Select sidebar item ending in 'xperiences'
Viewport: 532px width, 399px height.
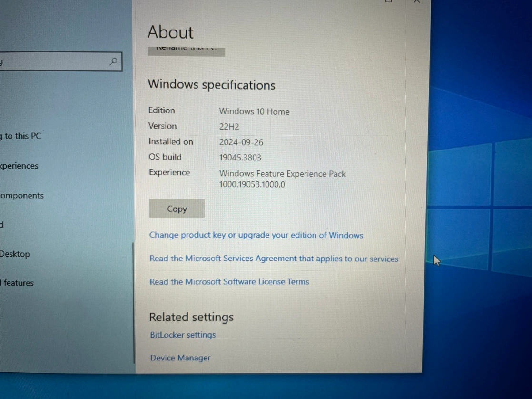tap(20, 166)
